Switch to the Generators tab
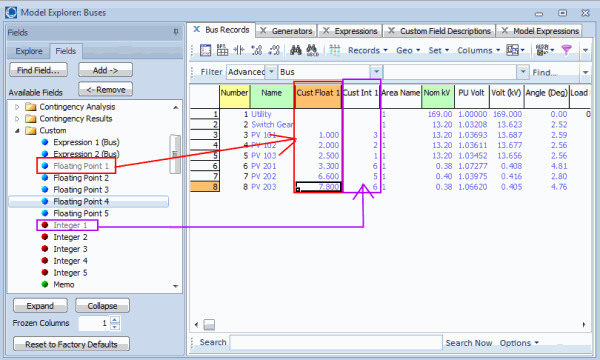The width and height of the screenshot is (600, 360). [x=292, y=31]
